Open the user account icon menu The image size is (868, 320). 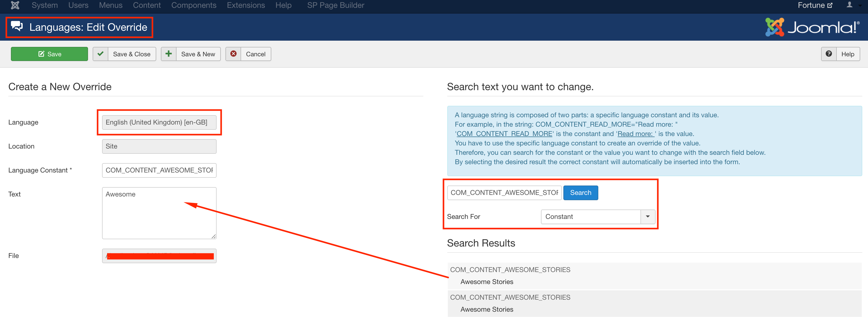point(850,5)
